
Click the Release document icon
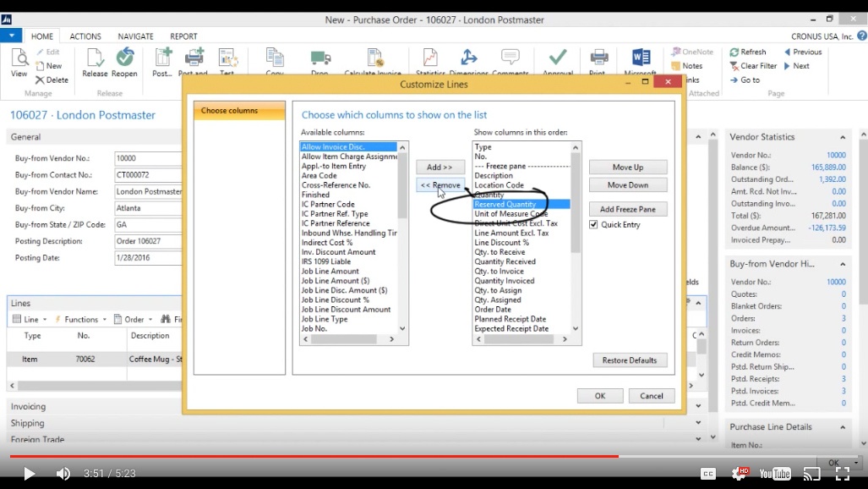[95, 61]
